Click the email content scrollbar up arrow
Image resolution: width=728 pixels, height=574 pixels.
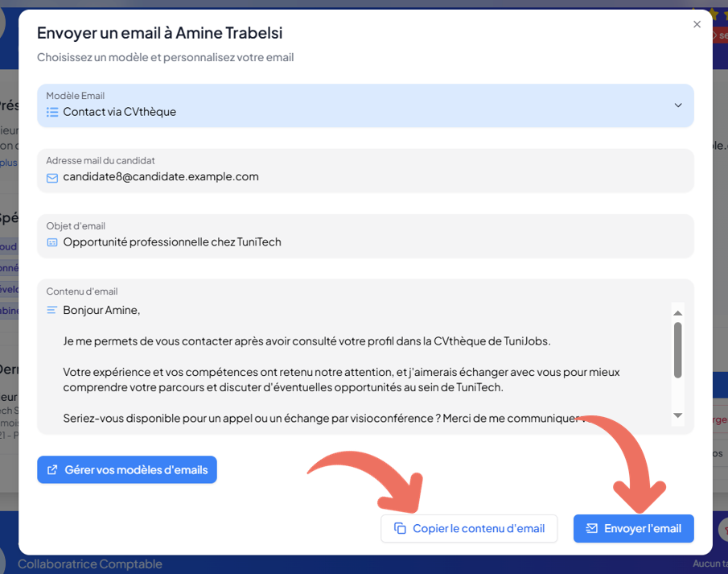pos(677,312)
